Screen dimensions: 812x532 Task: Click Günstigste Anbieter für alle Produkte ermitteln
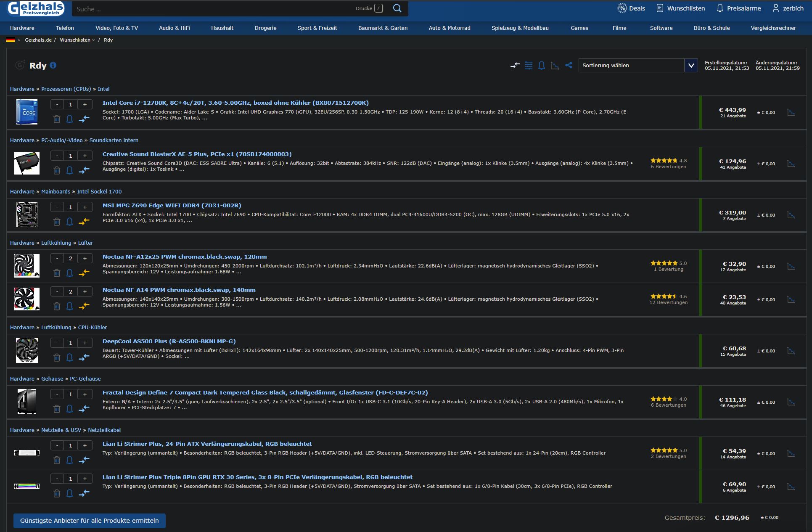click(x=90, y=521)
